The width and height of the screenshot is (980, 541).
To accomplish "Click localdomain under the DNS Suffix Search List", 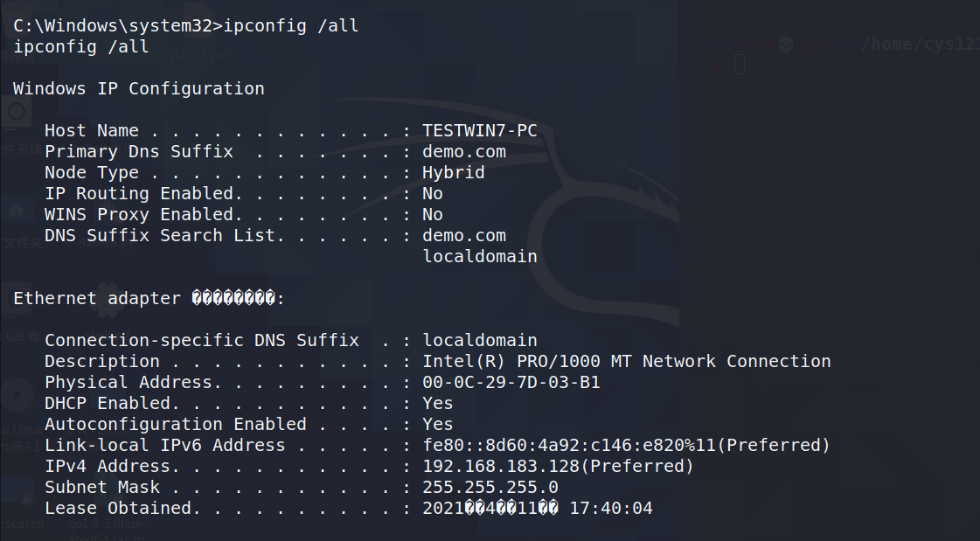I will (x=480, y=256).
